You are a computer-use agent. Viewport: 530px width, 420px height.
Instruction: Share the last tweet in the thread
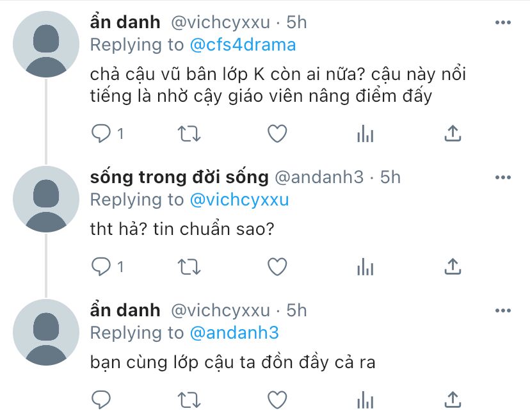click(x=453, y=400)
